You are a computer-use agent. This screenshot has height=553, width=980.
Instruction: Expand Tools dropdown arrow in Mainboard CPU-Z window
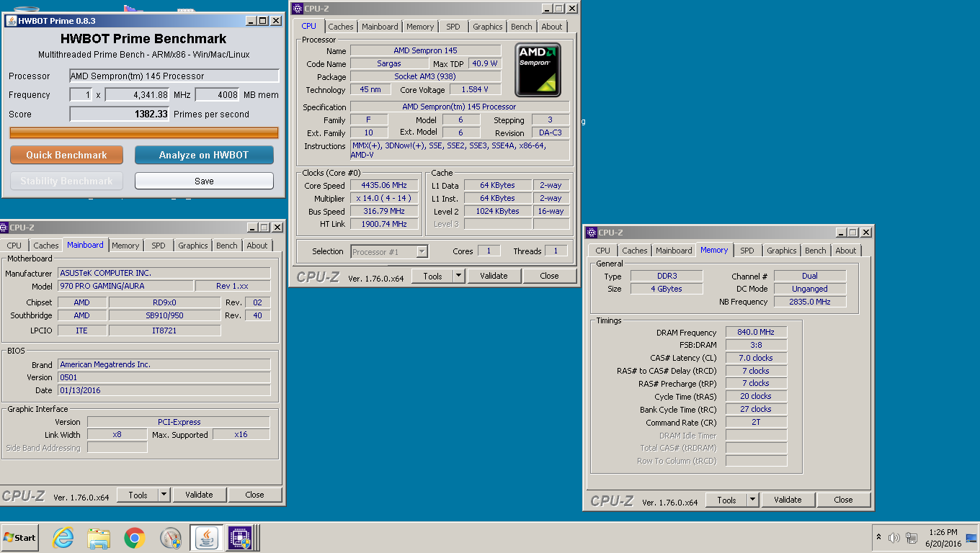(164, 495)
